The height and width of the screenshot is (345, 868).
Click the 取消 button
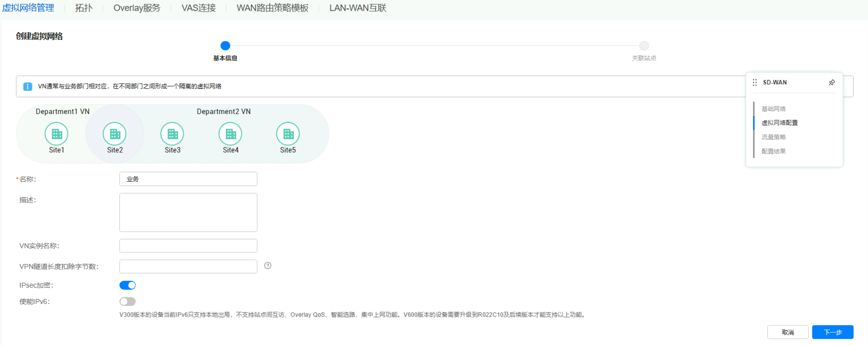[788, 332]
